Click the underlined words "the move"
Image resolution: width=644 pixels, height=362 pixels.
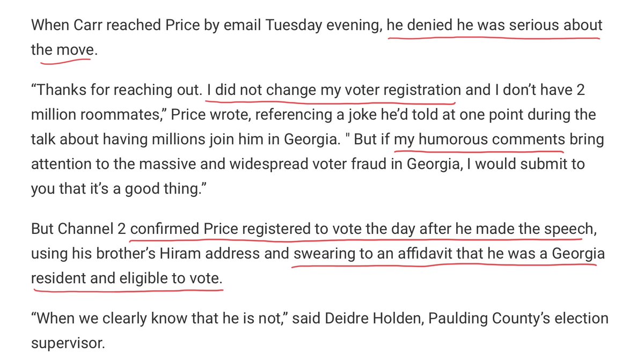pyautogui.click(x=61, y=50)
